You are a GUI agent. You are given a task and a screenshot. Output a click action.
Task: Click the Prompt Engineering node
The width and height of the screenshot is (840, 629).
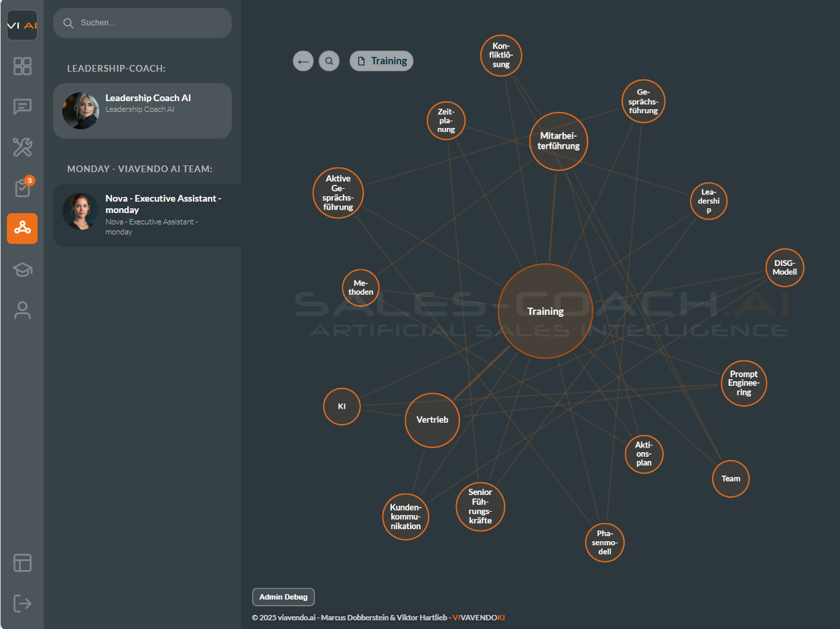744,383
